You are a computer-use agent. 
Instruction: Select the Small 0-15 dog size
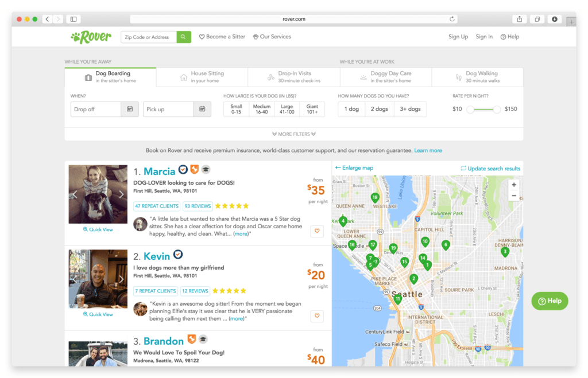[x=236, y=109]
